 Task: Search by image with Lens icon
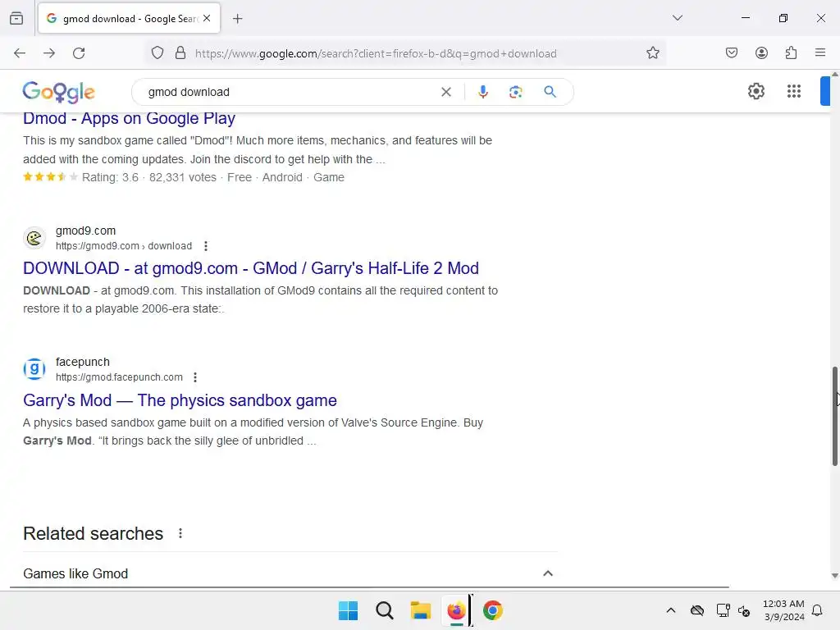515,92
